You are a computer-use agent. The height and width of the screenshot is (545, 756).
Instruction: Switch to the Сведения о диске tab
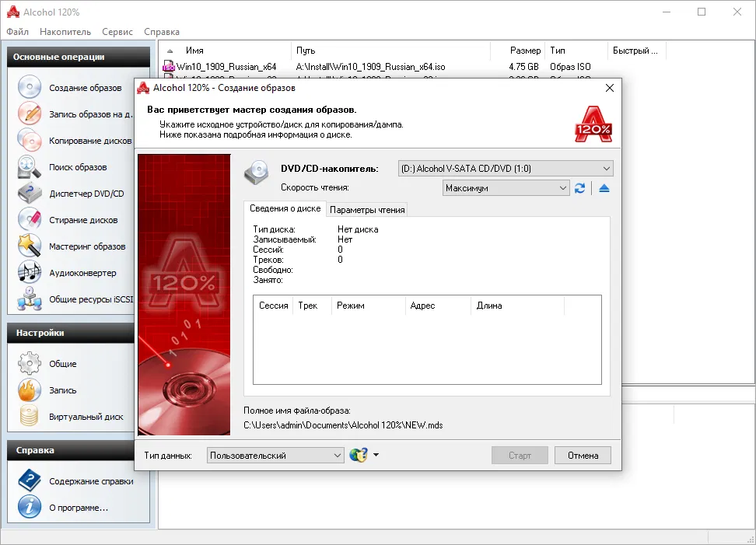click(285, 208)
